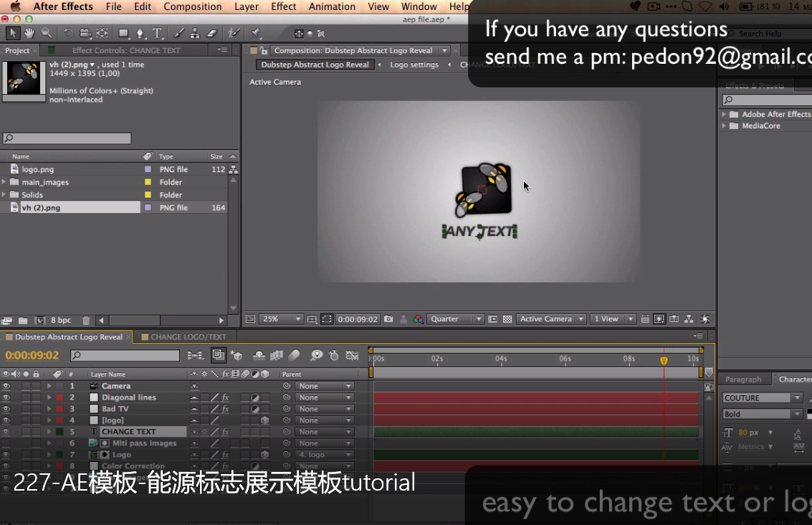This screenshot has height=525, width=812.
Task: Open the Layer menu
Action: 247,6
